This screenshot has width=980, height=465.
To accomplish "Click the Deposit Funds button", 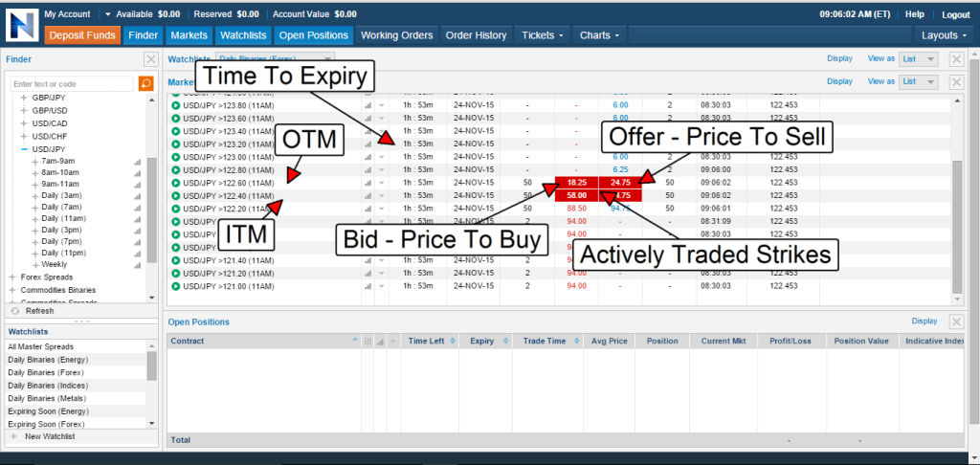I will [82, 35].
